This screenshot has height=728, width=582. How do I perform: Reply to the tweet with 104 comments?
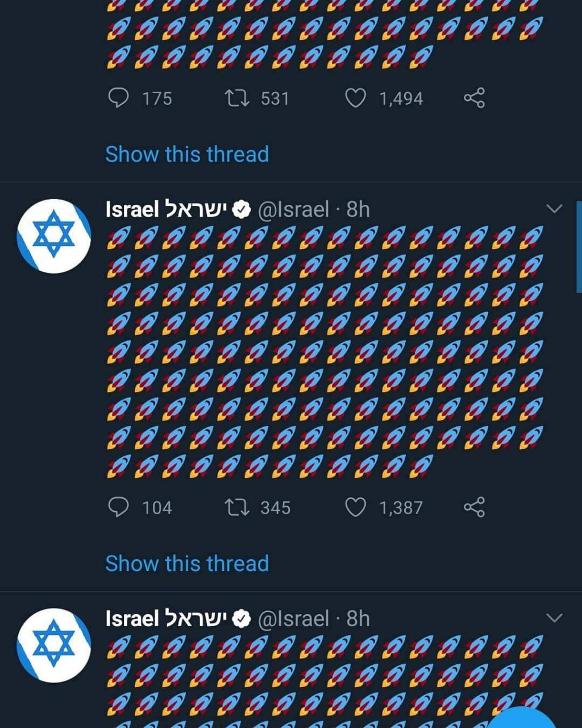118,507
